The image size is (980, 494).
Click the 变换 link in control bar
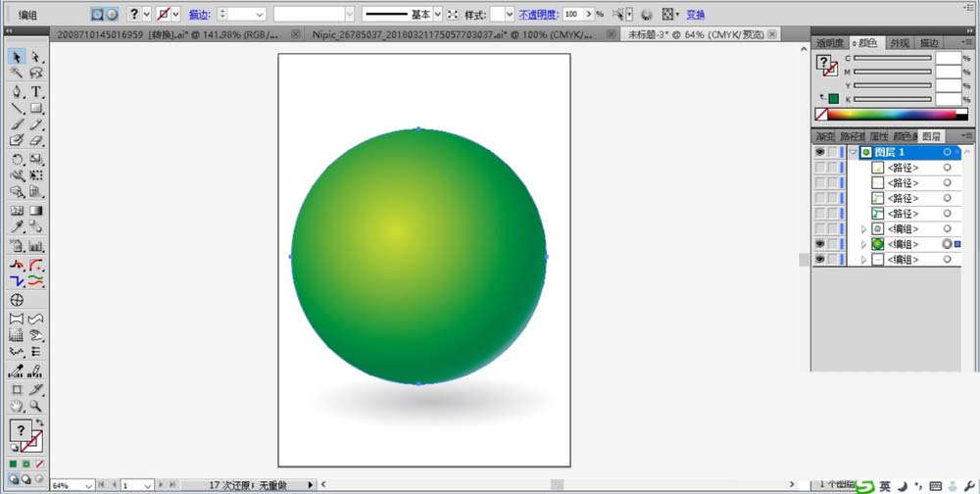click(x=695, y=15)
